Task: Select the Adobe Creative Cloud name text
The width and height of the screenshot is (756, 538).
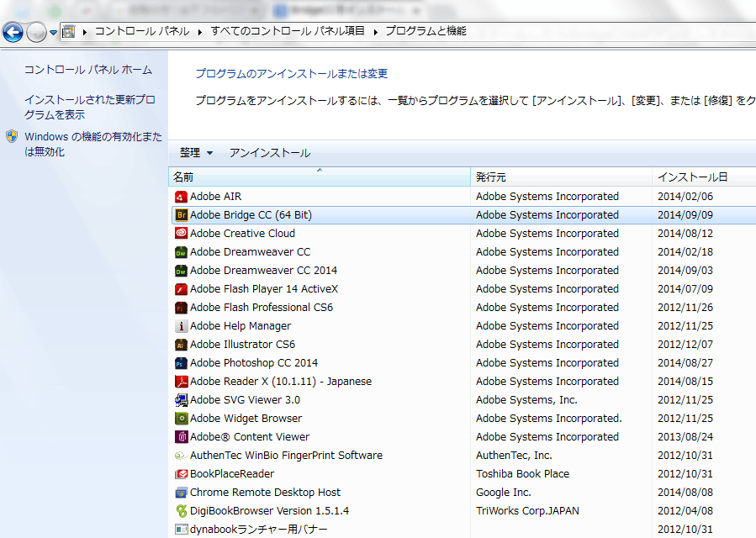Action: pos(242,234)
